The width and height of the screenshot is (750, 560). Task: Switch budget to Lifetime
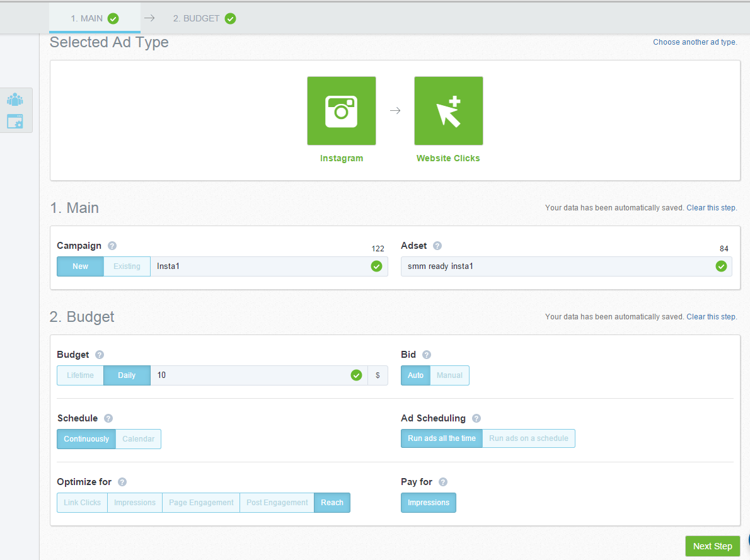click(81, 375)
